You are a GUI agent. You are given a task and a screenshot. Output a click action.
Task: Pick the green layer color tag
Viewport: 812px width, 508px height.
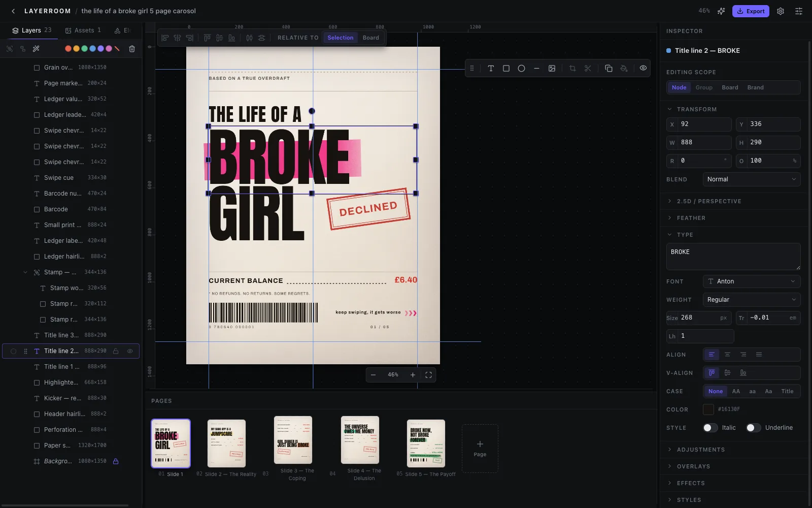(x=84, y=49)
